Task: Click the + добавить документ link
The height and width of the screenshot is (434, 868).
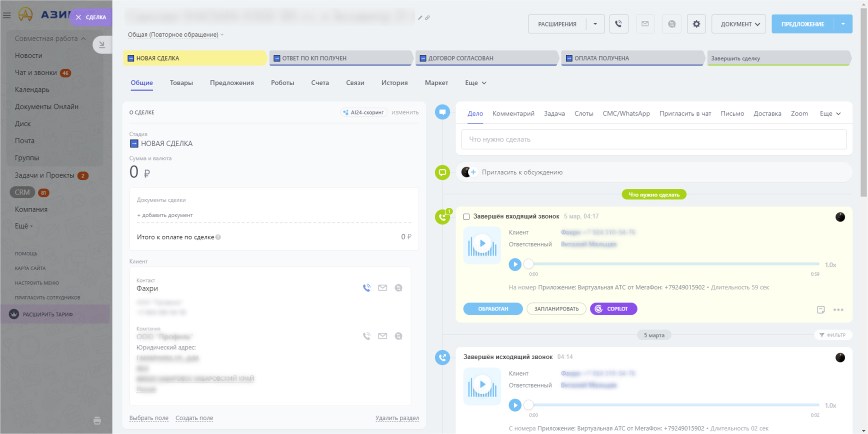Action: click(x=165, y=215)
